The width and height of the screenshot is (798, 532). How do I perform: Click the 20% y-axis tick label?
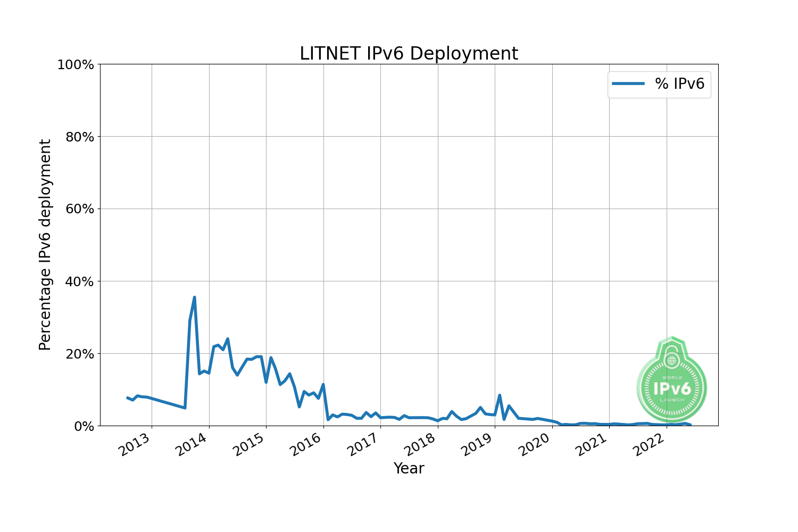click(79, 354)
